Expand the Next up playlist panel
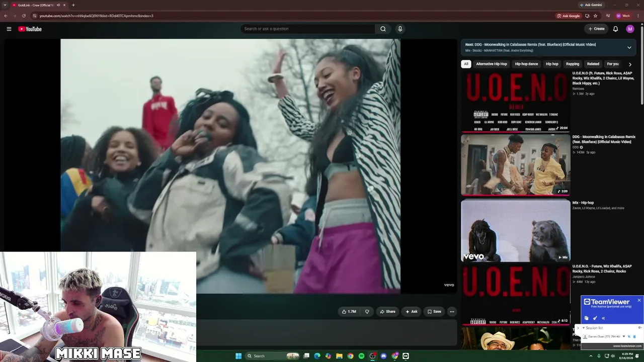The width and height of the screenshot is (644, 362). (x=629, y=47)
